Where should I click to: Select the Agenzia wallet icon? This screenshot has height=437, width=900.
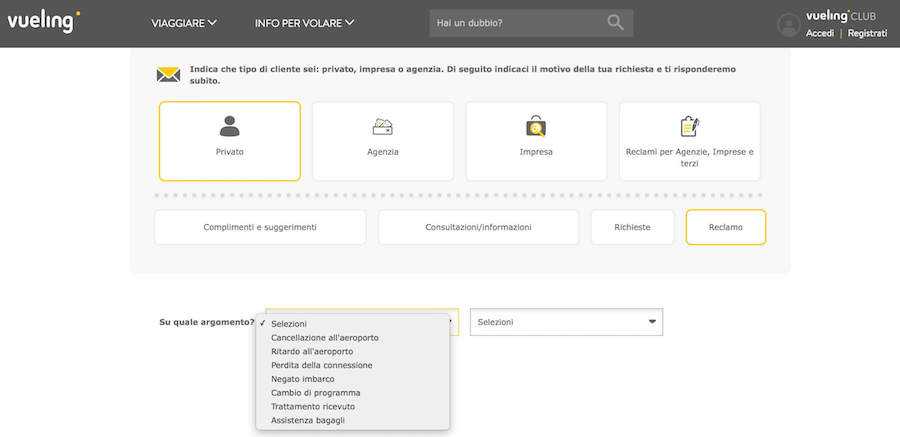pyautogui.click(x=382, y=126)
